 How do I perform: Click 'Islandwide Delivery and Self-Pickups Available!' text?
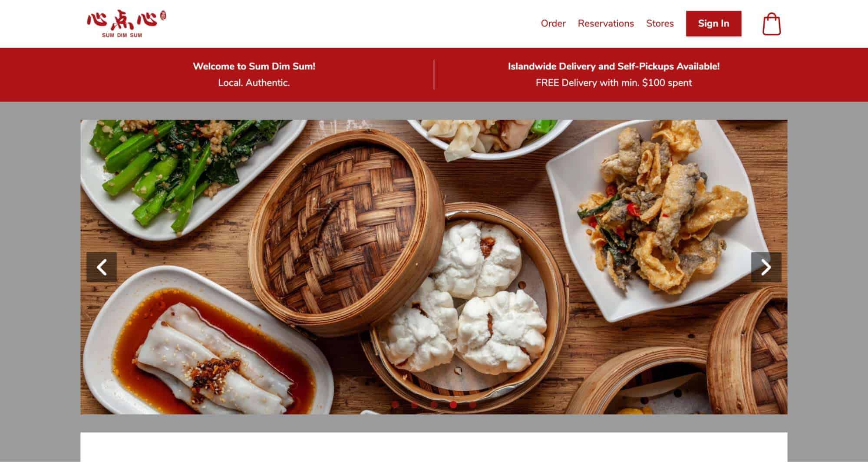[614, 66]
